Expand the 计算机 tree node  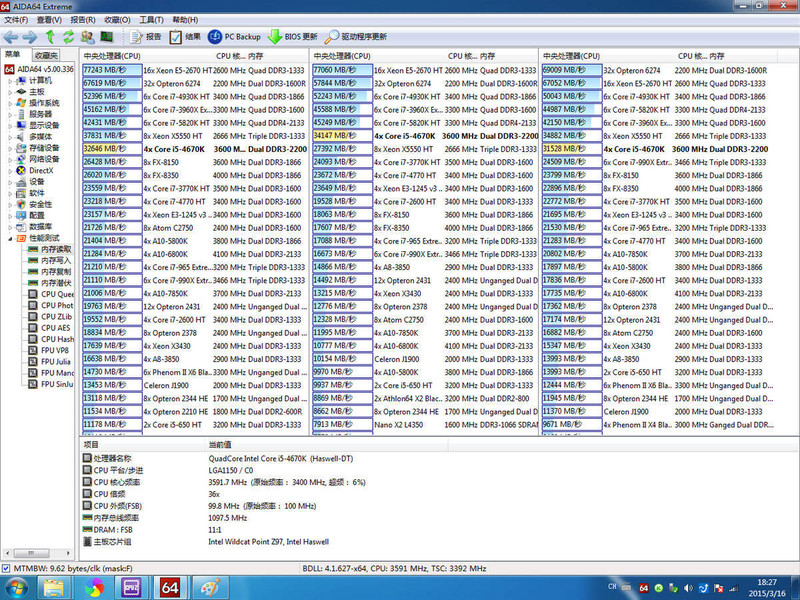coord(11,80)
